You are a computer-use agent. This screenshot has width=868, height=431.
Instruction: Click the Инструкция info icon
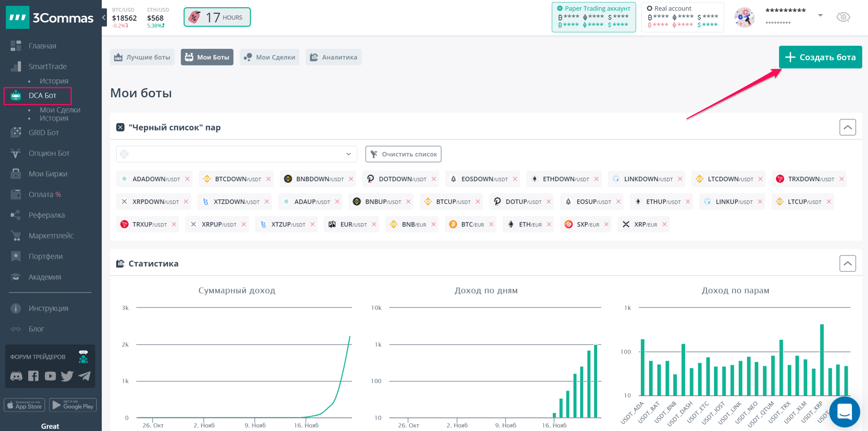[16, 308]
